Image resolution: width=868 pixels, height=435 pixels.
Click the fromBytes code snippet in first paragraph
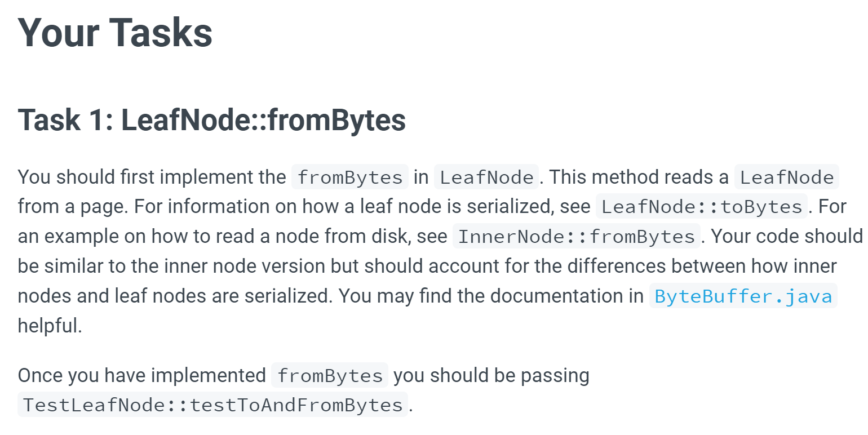(349, 177)
